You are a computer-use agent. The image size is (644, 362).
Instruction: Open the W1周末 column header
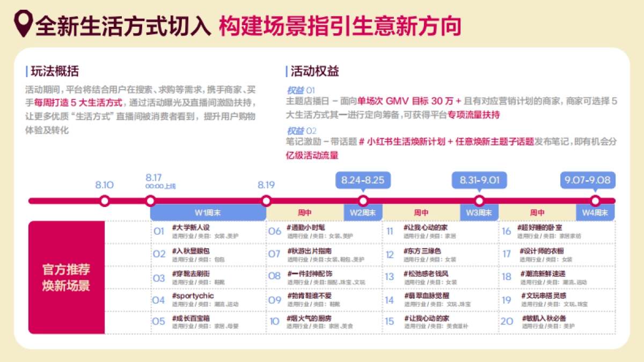pyautogui.click(x=208, y=212)
